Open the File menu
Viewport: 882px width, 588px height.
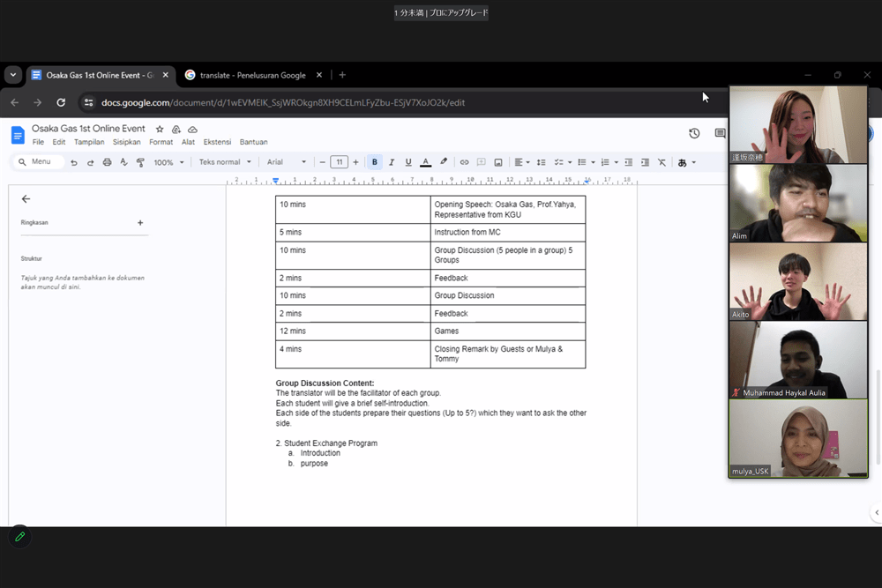pos(38,142)
